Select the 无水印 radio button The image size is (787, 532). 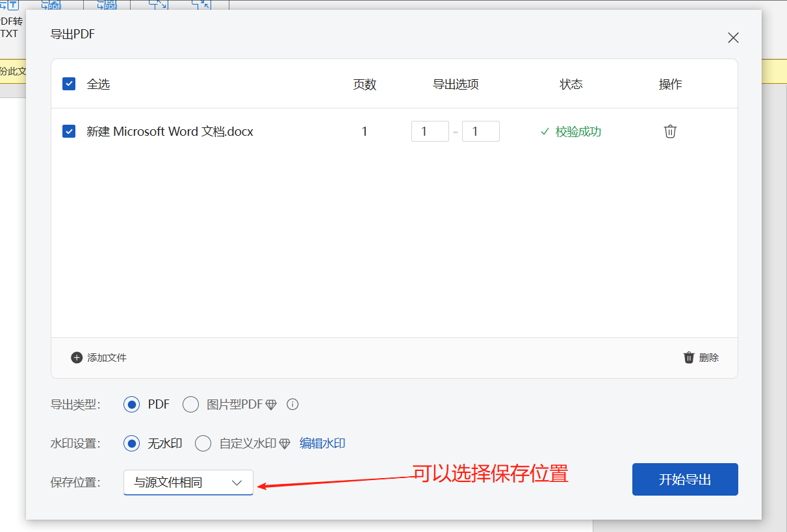[132, 444]
